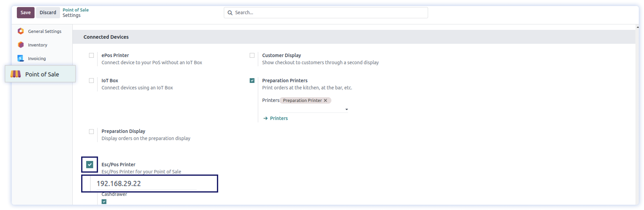Screen dimensions: 644x210
Task: Click the magnifier icon in search bar
Action: [x=230, y=13]
